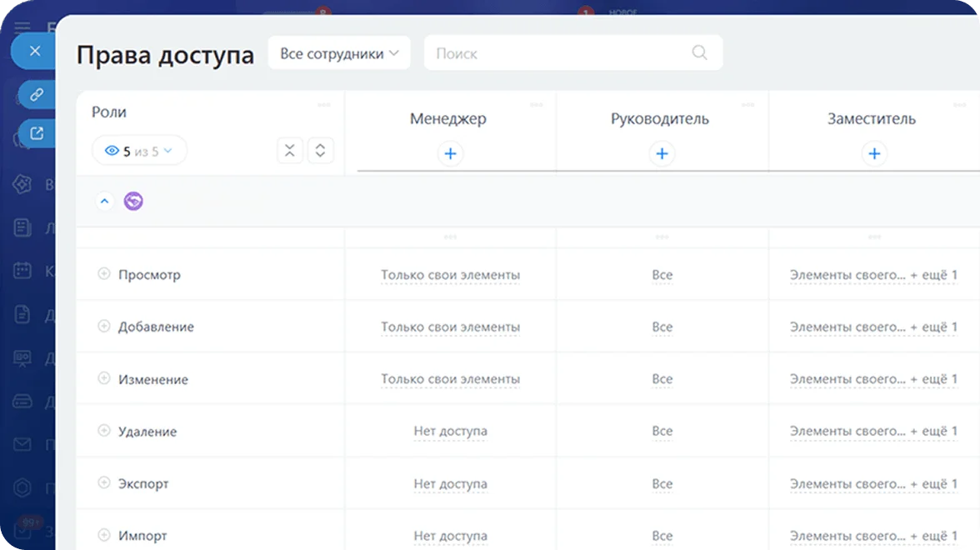Screen dimensions: 980x550
Task: Add member to the Заместитель role
Action: coord(874,153)
